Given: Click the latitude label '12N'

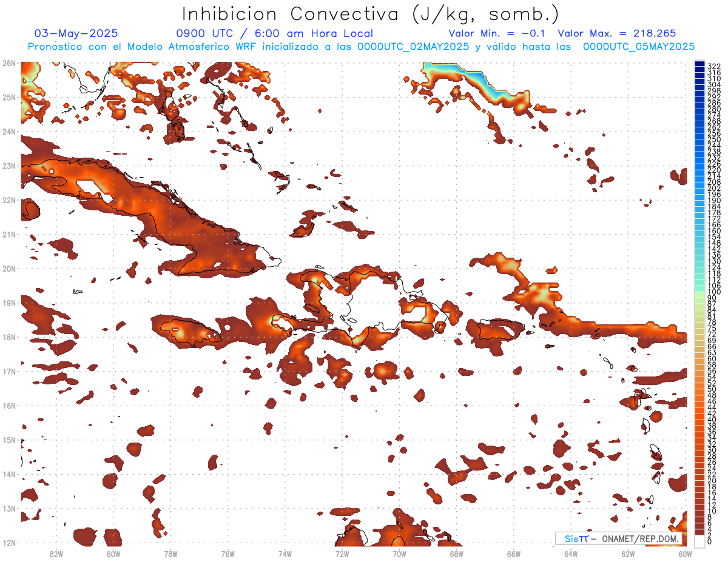Looking at the screenshot, I should [x=8, y=543].
